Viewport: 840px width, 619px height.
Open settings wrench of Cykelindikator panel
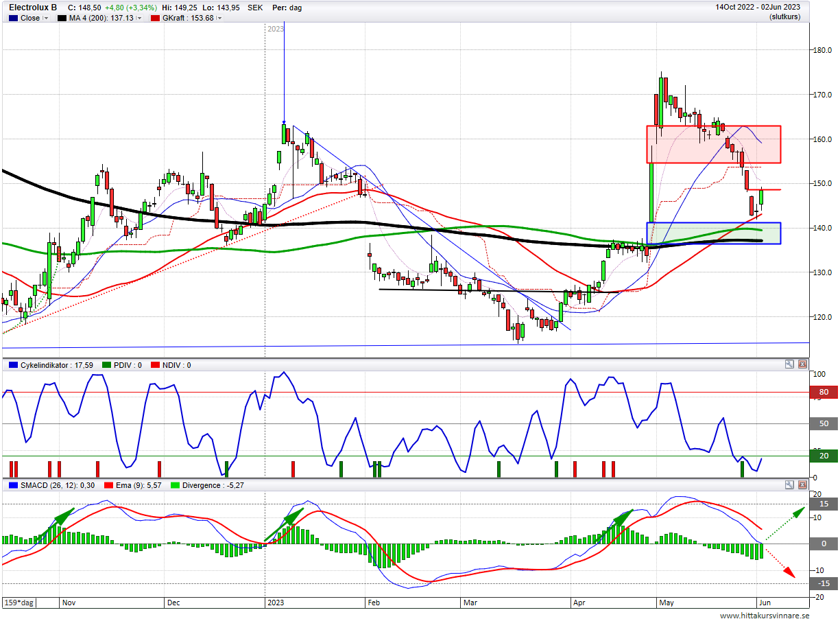tap(789, 365)
